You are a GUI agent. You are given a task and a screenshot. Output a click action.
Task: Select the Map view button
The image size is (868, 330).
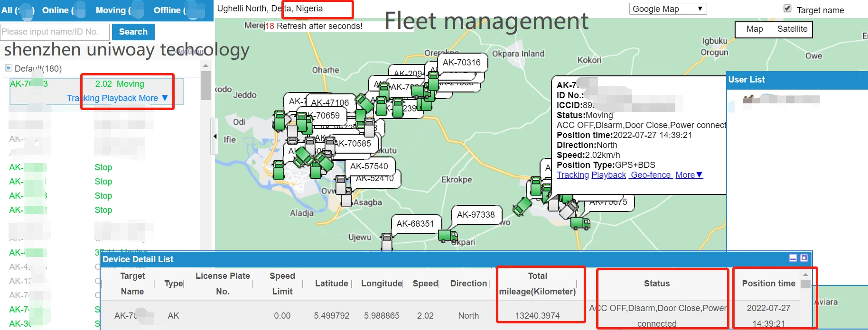[x=754, y=29]
